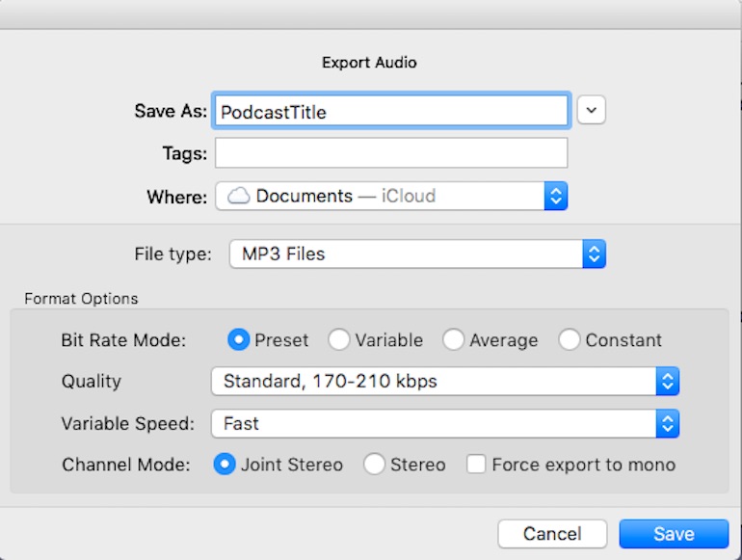742x560 pixels.
Task: Open the Where location dropdown arrows
Action: click(556, 196)
